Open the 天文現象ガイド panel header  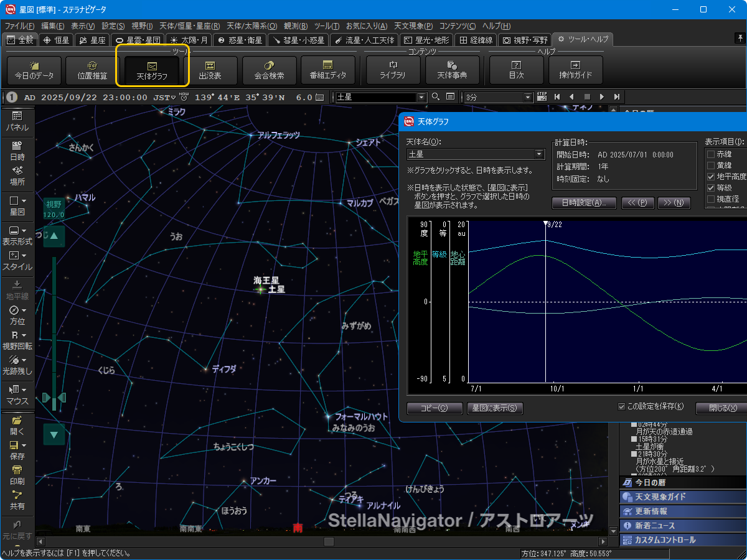[x=683, y=497]
